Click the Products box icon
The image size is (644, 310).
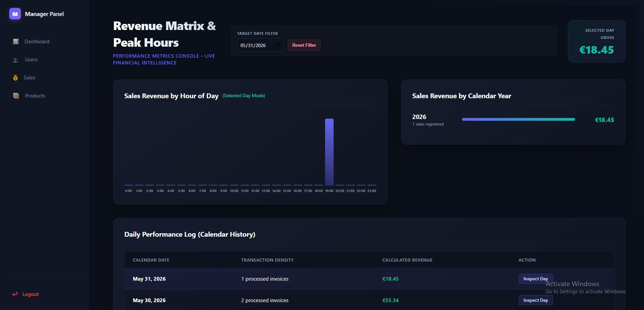pyautogui.click(x=16, y=96)
